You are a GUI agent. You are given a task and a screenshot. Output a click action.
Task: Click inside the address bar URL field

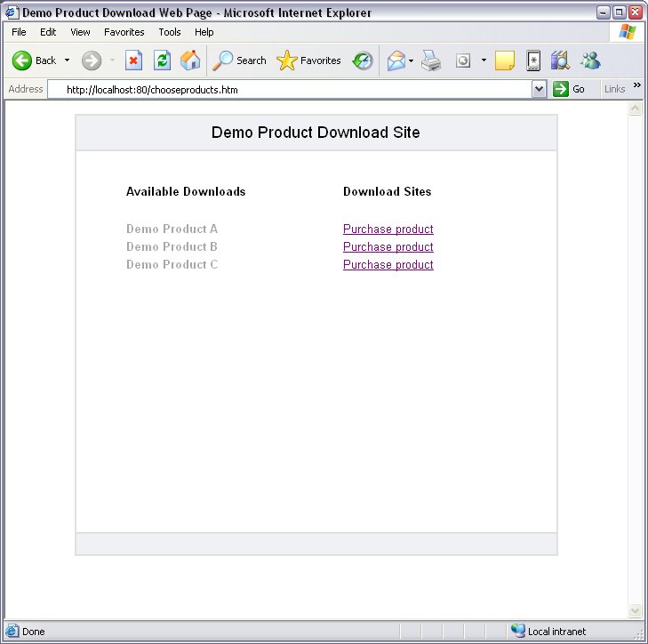point(293,90)
